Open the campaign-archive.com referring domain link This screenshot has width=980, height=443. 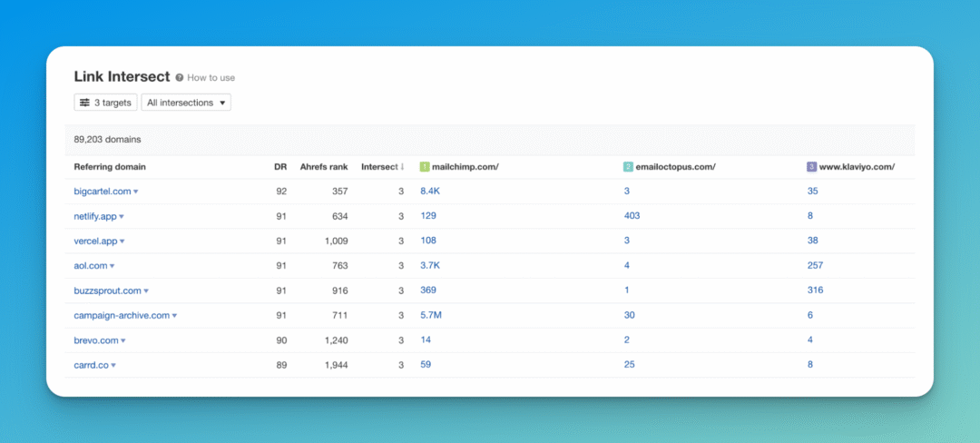[122, 316]
